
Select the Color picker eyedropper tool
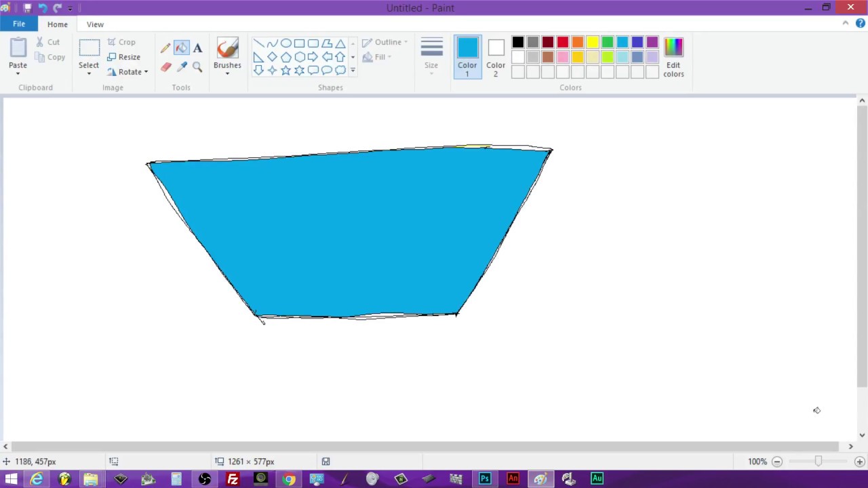182,67
